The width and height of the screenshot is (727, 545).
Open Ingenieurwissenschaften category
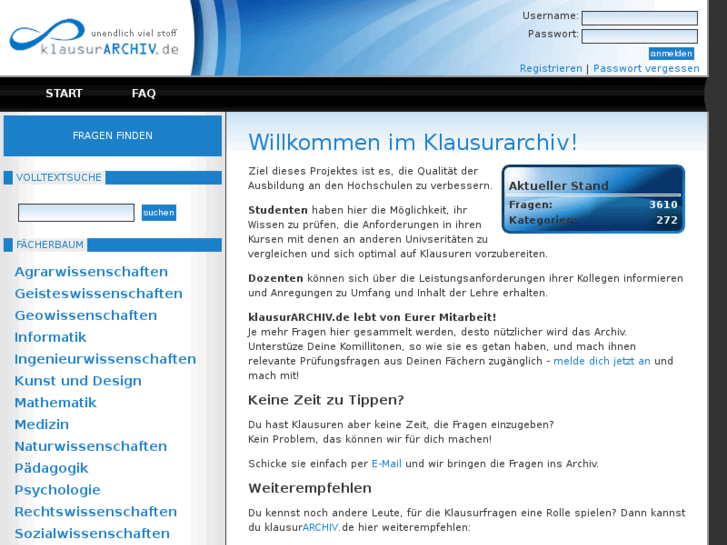tap(105, 359)
